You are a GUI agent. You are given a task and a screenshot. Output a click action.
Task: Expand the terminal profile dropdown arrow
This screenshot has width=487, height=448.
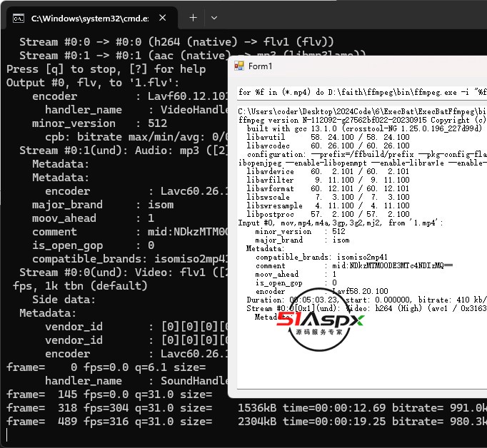(214, 18)
